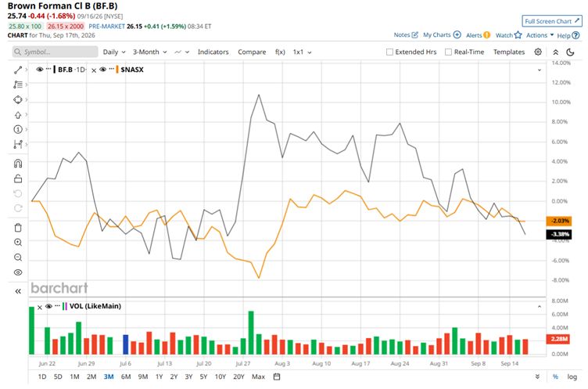Select the trend line drawing tool

[18, 70]
